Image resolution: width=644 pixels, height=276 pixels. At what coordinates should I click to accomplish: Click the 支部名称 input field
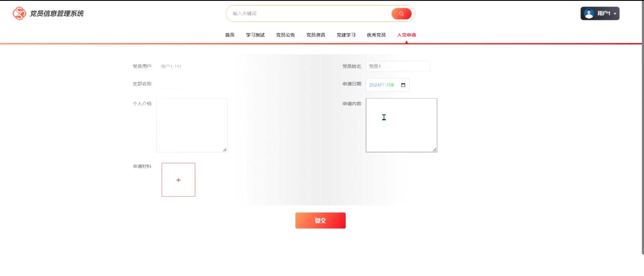pyautogui.click(x=173, y=84)
